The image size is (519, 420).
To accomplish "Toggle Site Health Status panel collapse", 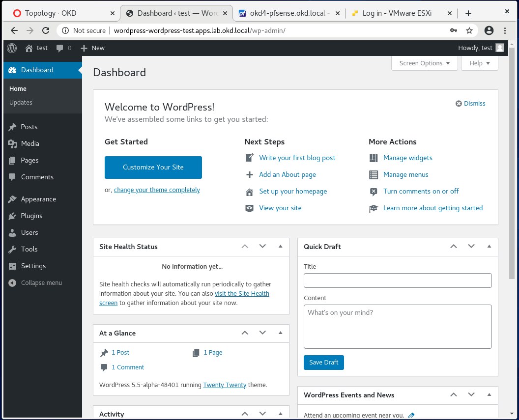I will pos(280,247).
